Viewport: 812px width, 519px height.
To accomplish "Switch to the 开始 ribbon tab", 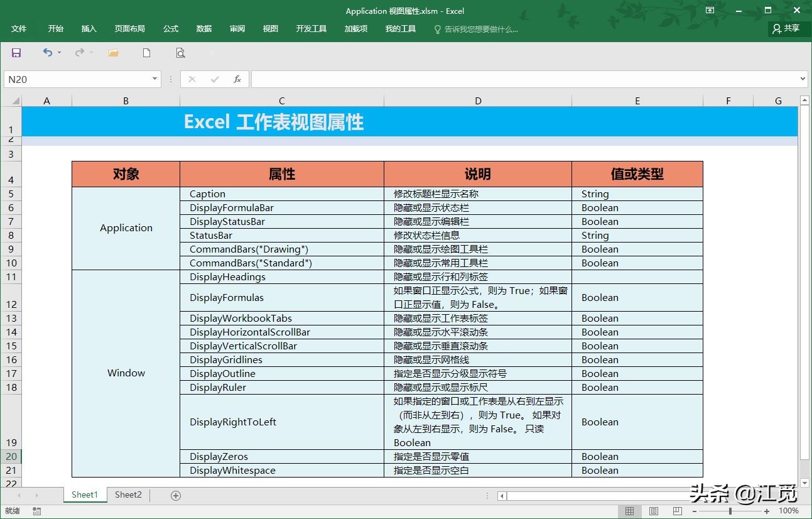I will (55, 29).
